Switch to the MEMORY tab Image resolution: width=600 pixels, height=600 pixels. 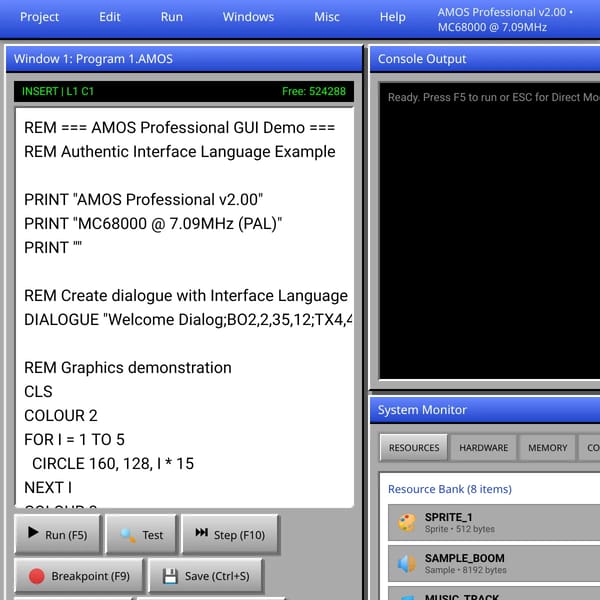(x=547, y=447)
